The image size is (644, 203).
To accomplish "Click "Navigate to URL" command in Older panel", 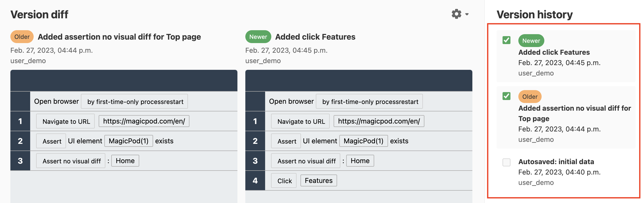I will (x=66, y=121).
